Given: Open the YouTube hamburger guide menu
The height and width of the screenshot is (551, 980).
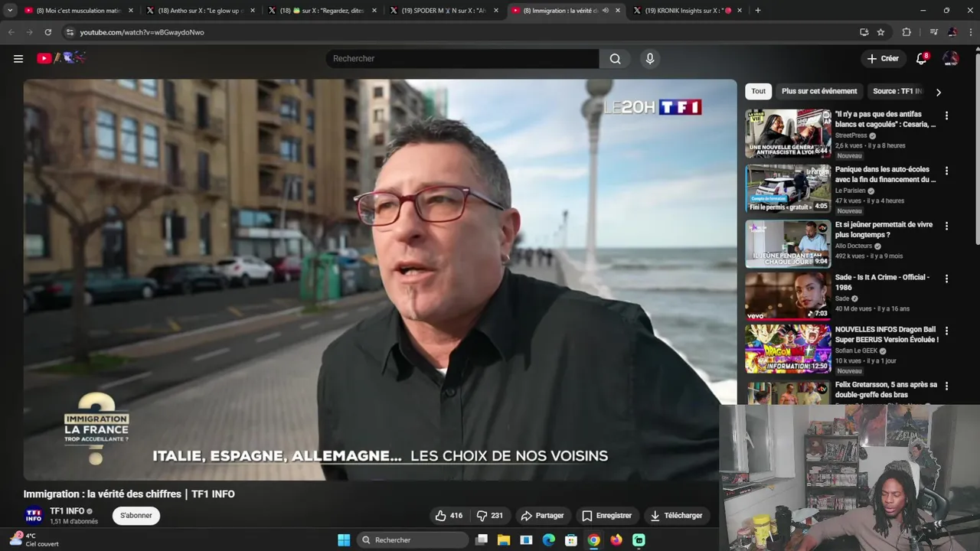Looking at the screenshot, I should [18, 58].
